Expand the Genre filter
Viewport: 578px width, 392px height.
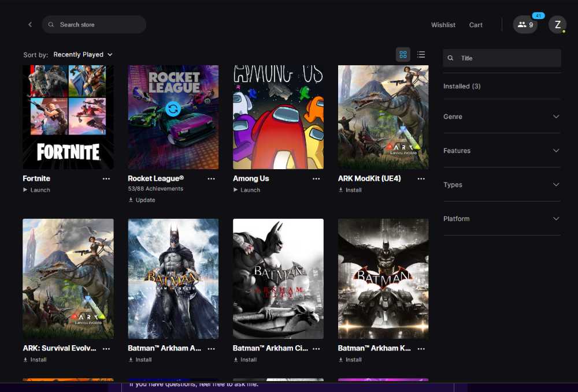[x=502, y=116]
